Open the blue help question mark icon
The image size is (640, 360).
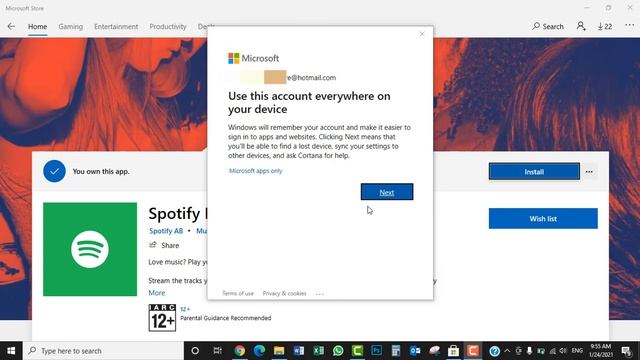tap(494, 351)
